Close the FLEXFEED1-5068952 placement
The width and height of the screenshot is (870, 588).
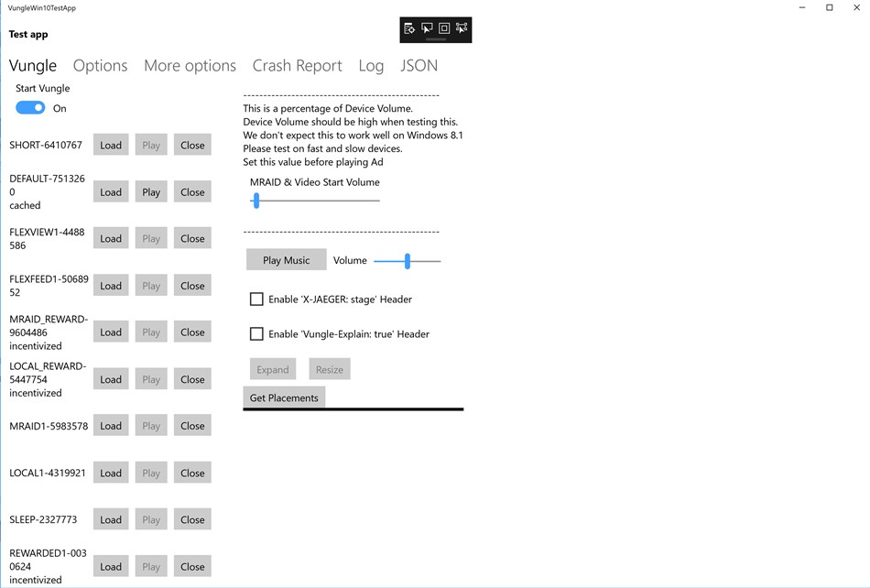tap(192, 286)
